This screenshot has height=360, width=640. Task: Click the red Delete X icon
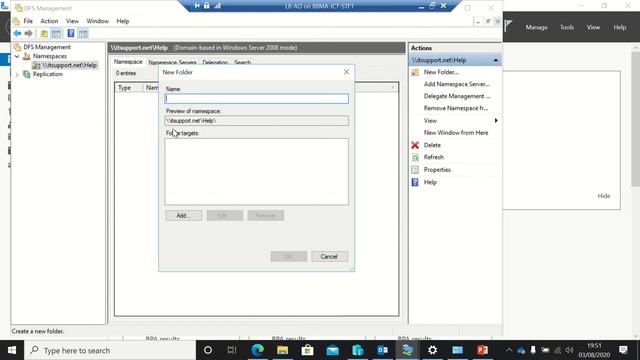[x=415, y=145]
